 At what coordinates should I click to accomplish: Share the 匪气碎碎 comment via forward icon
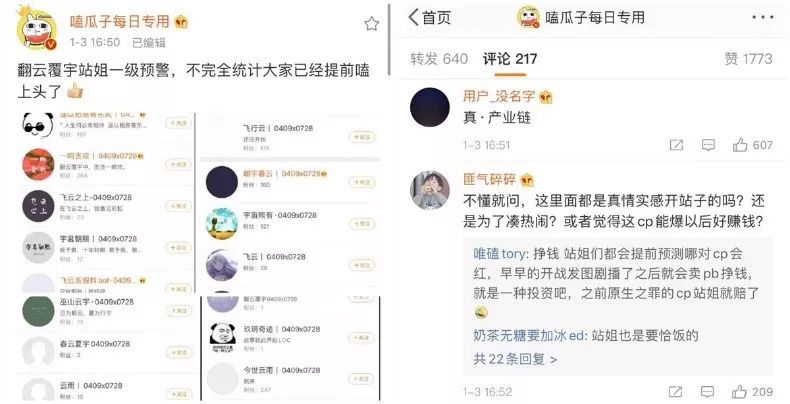pyautogui.click(x=675, y=391)
